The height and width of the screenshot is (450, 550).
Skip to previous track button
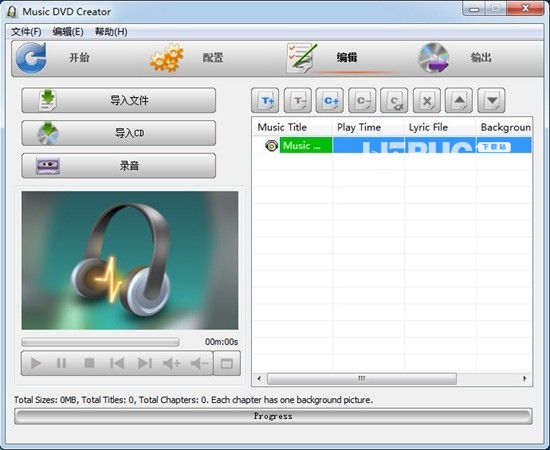(117, 363)
